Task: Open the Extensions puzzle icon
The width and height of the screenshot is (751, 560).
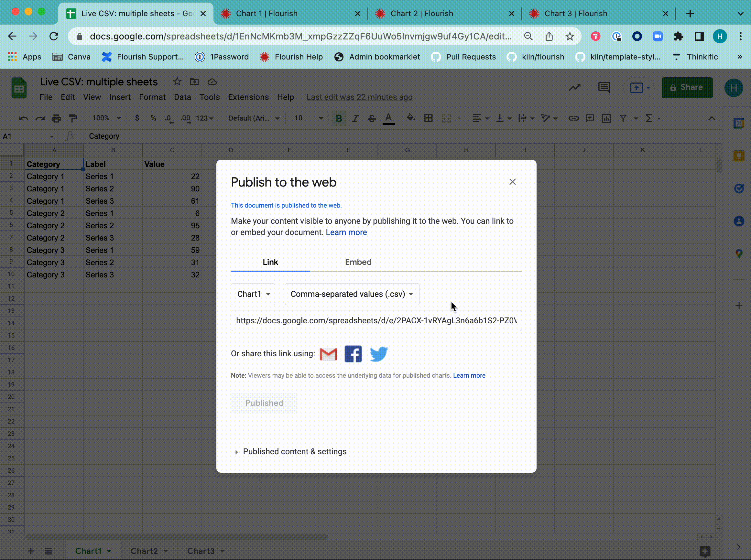Action: (x=679, y=36)
